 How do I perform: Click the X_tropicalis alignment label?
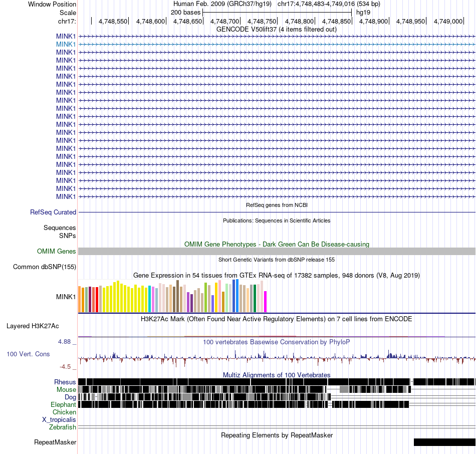[x=59, y=420]
